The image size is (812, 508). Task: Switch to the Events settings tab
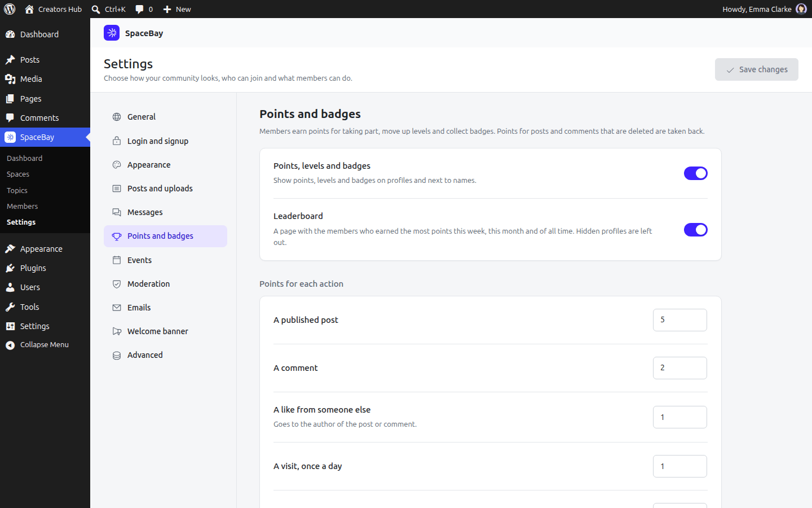165,260
